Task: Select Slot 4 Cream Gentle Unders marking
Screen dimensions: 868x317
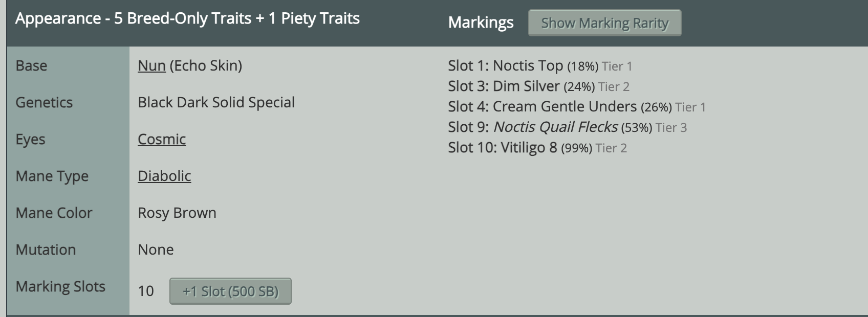Action: point(577,106)
